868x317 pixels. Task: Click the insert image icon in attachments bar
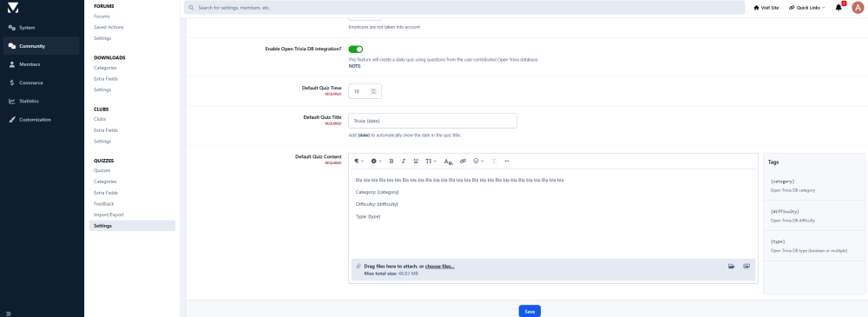coord(746,267)
